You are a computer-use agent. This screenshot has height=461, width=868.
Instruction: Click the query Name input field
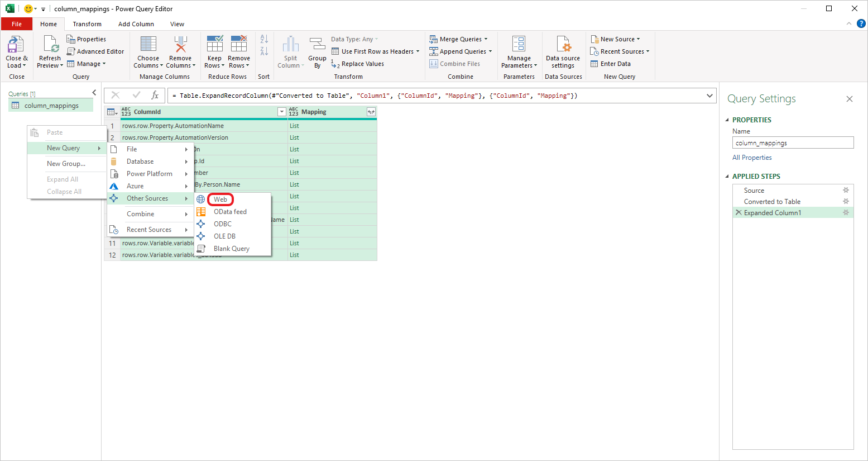click(793, 143)
